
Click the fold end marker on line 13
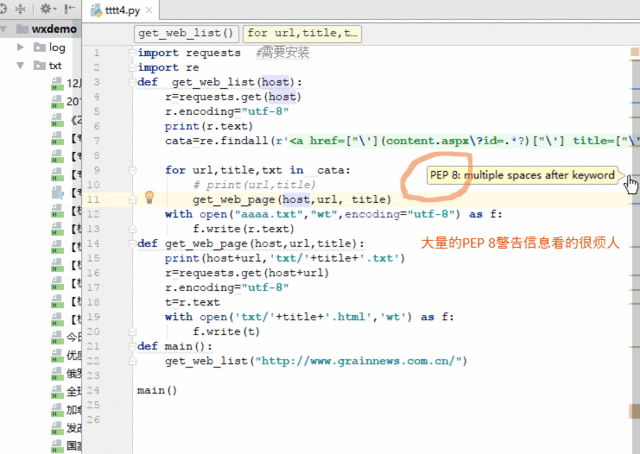coord(133,229)
